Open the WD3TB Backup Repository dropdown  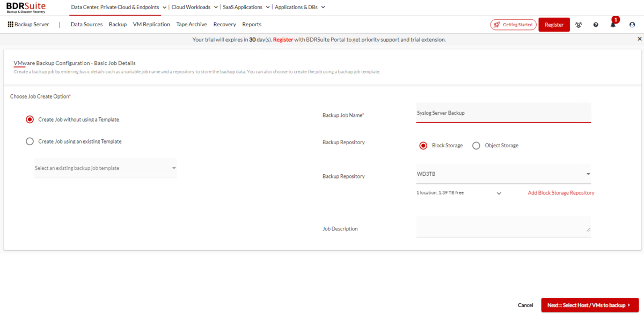[588, 174]
